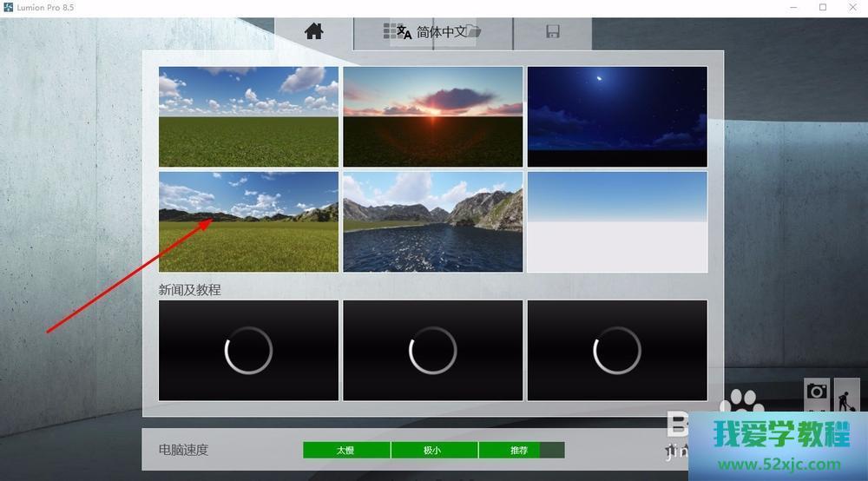
Task: Click the 简体中文 language selector
Action: pos(441,32)
